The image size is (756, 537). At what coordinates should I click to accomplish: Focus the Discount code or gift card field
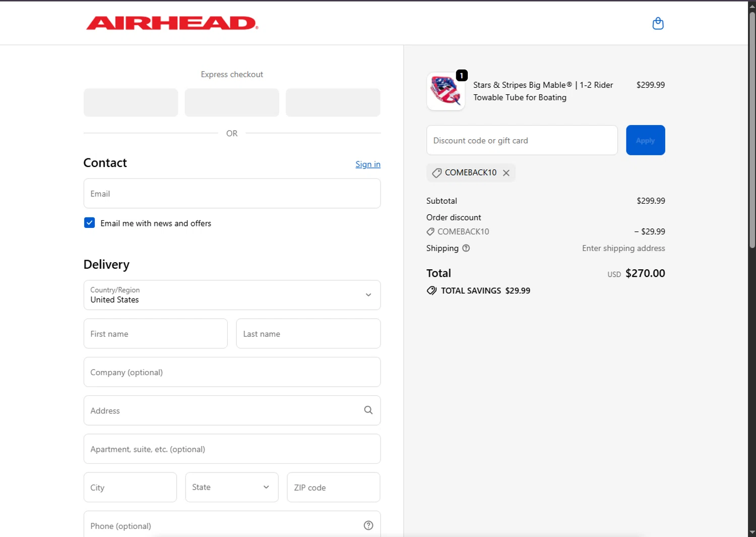(x=522, y=140)
